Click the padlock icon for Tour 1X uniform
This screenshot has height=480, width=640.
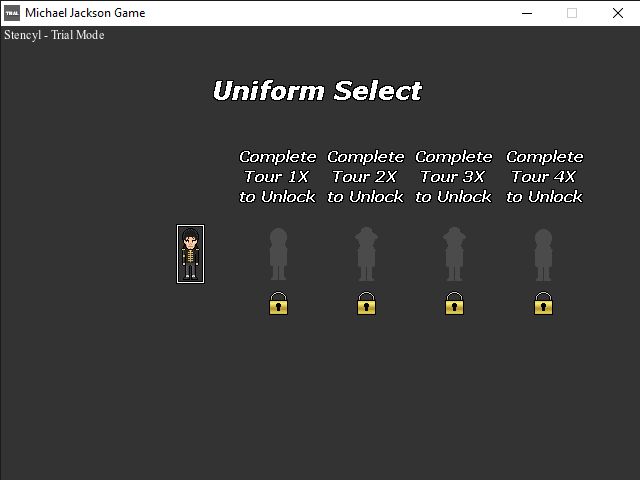click(x=278, y=303)
